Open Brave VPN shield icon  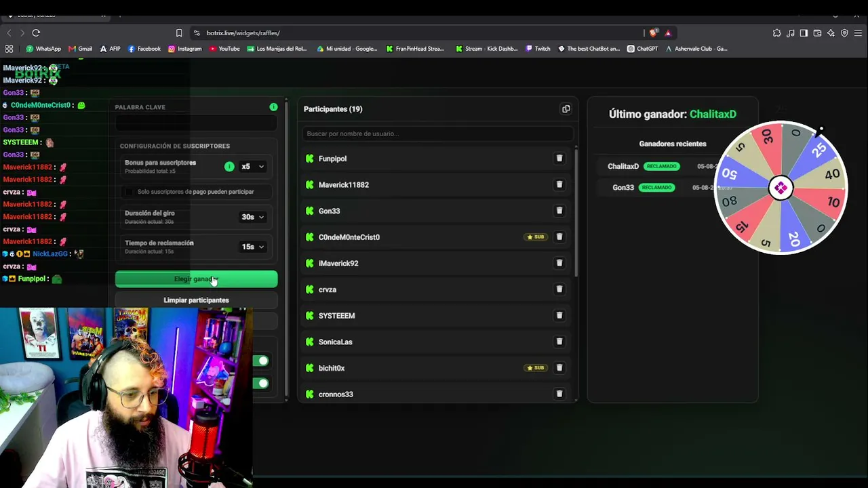pos(844,33)
